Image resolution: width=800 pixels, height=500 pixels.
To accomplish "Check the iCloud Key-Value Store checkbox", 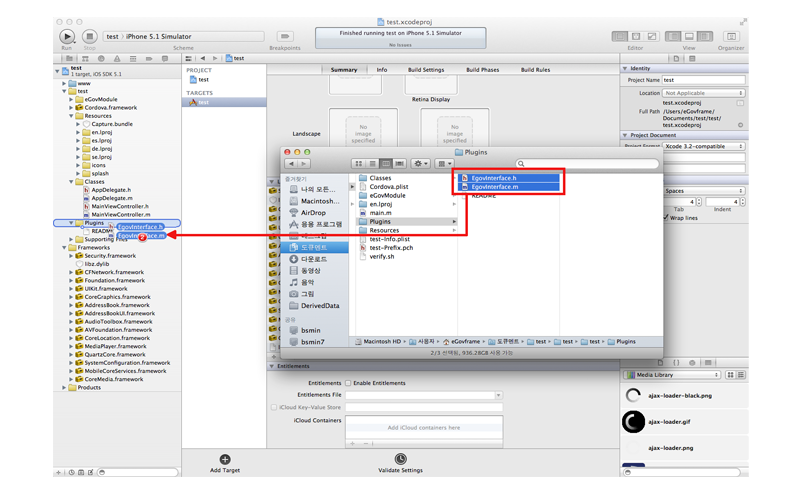I will pyautogui.click(x=274, y=408).
